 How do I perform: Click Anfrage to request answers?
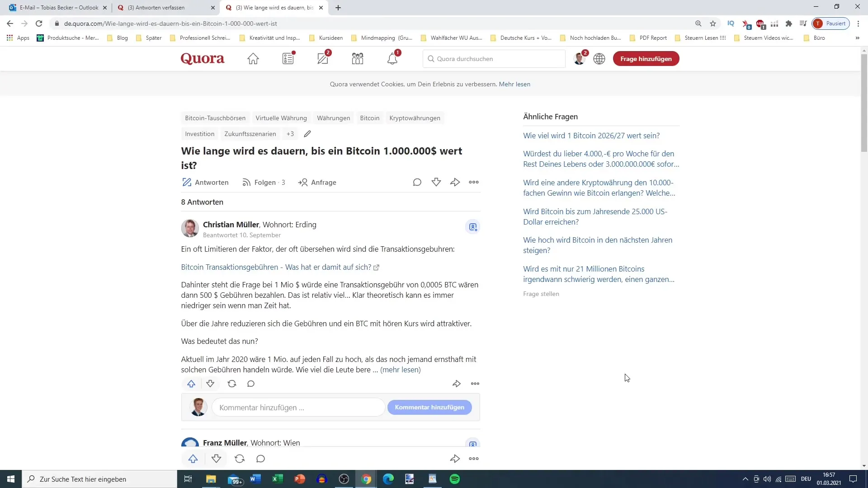click(x=317, y=183)
